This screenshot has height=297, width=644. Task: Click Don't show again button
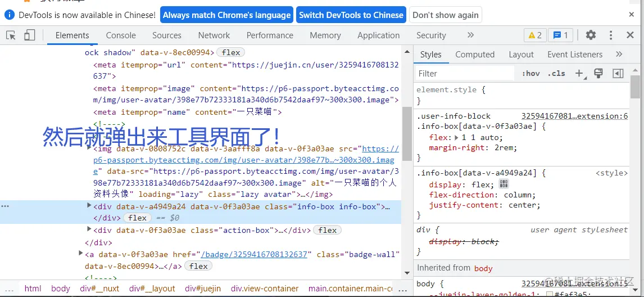click(446, 15)
